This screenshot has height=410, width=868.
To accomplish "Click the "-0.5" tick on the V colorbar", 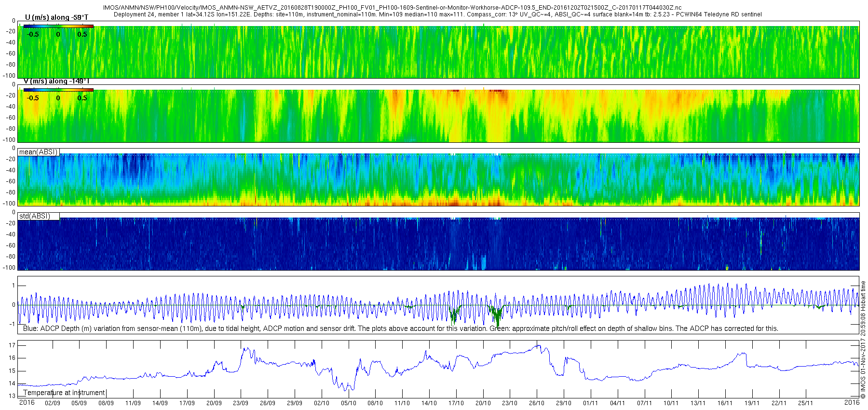I will pos(33,98).
